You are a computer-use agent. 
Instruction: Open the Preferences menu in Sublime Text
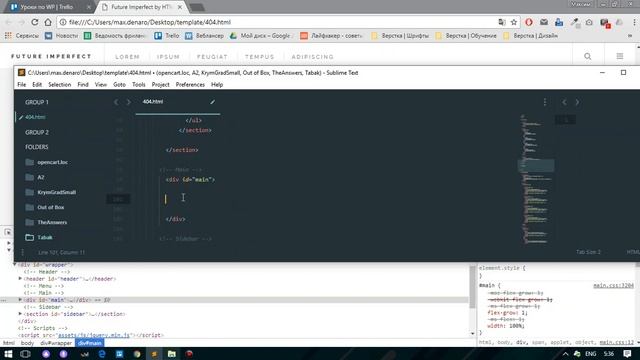(190, 84)
